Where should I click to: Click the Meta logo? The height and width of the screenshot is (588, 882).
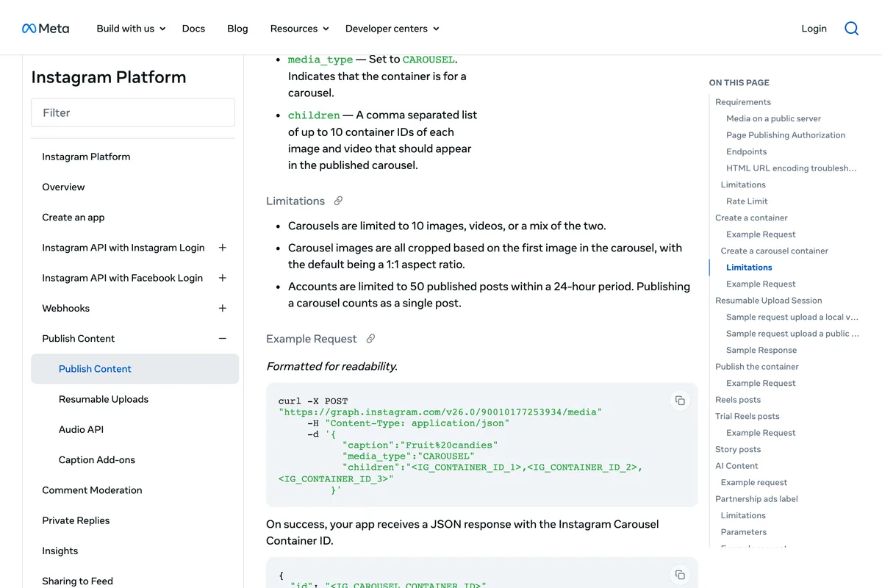pyautogui.click(x=46, y=29)
